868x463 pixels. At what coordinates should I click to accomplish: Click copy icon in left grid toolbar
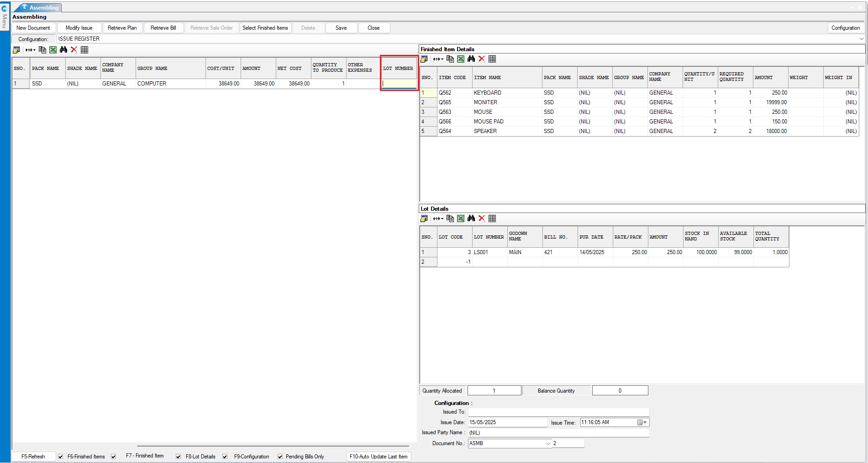click(x=42, y=50)
